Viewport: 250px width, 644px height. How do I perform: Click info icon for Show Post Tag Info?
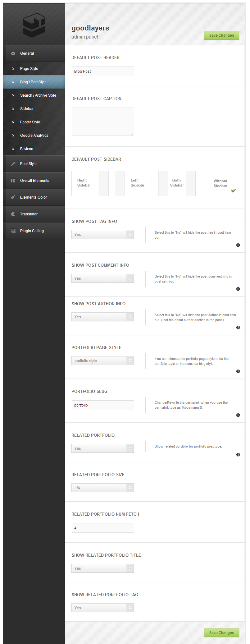[x=238, y=245]
